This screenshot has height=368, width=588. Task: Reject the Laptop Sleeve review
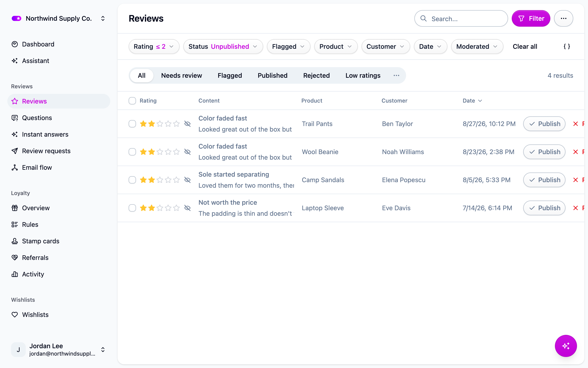click(x=579, y=208)
